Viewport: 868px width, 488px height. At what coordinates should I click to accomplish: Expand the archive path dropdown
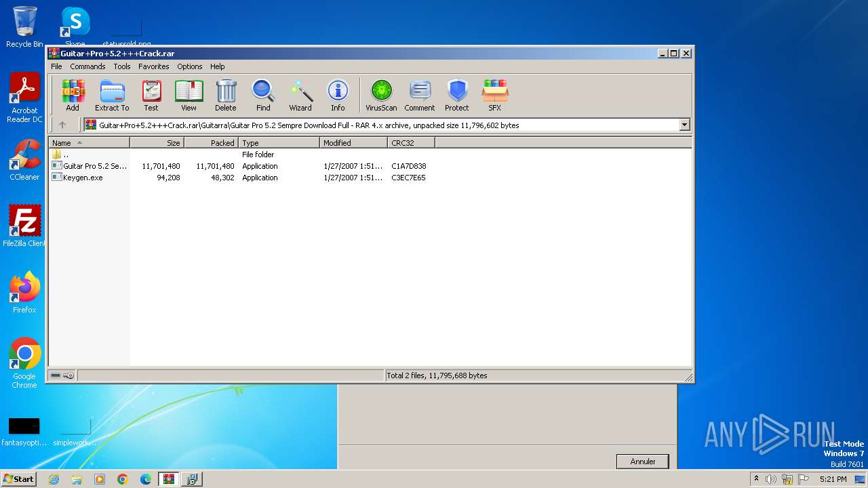pos(684,125)
